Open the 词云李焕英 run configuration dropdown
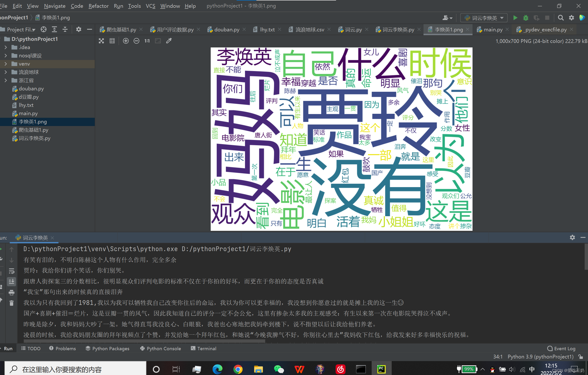 coord(484,18)
